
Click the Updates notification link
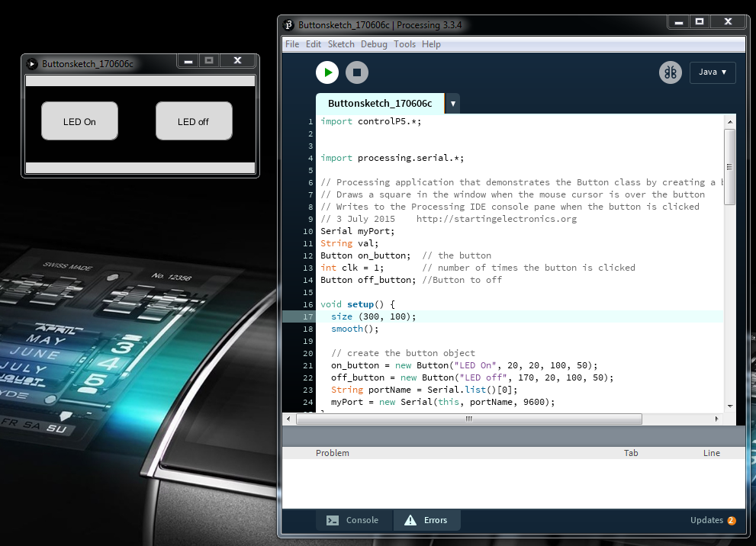pos(706,520)
